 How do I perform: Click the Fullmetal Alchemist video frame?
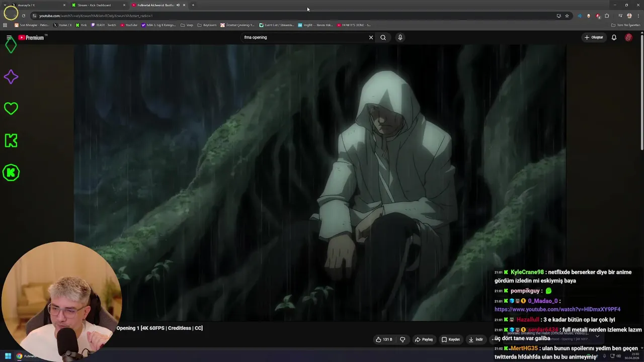point(320,183)
